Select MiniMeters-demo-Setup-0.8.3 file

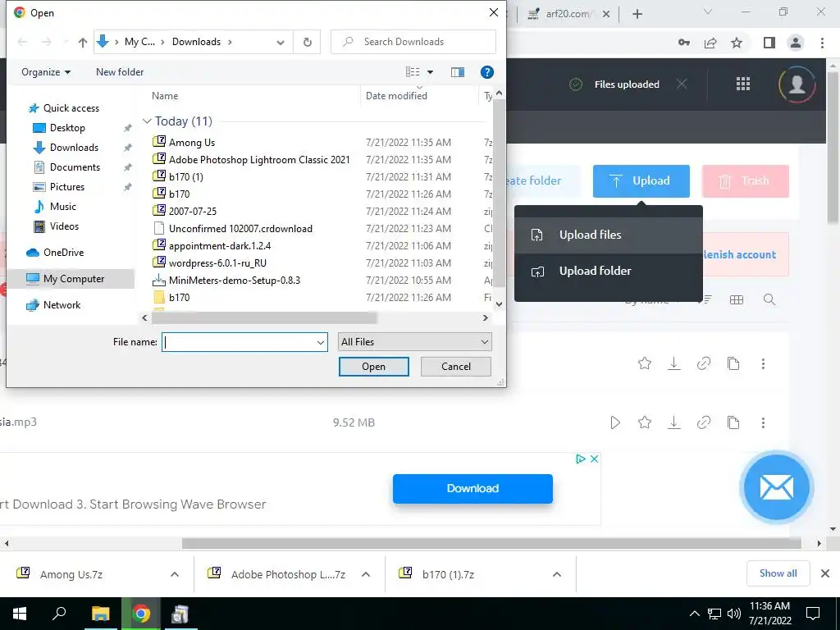tap(234, 281)
